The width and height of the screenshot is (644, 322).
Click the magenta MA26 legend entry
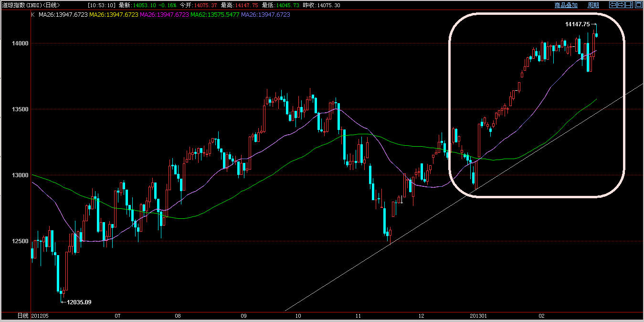coord(164,15)
